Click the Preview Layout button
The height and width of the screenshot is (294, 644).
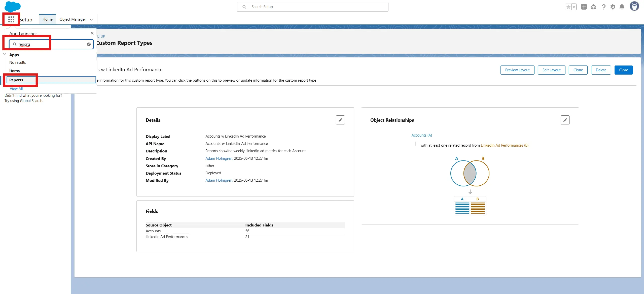(x=517, y=70)
